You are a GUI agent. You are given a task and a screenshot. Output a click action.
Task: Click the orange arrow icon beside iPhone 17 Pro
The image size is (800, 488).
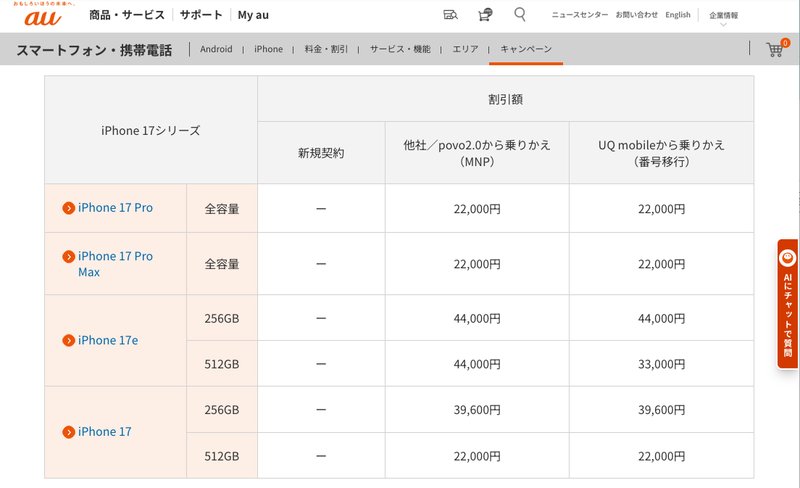point(68,208)
